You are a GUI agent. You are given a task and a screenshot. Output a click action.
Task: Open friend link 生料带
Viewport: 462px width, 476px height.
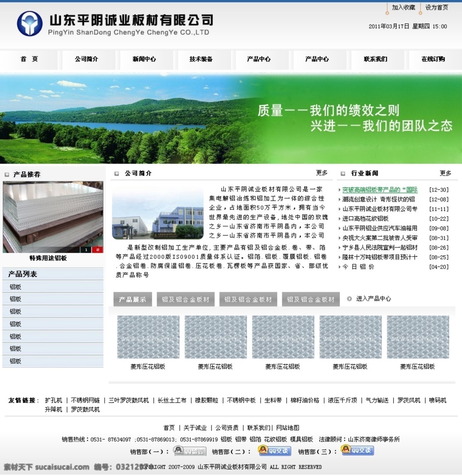tap(273, 400)
